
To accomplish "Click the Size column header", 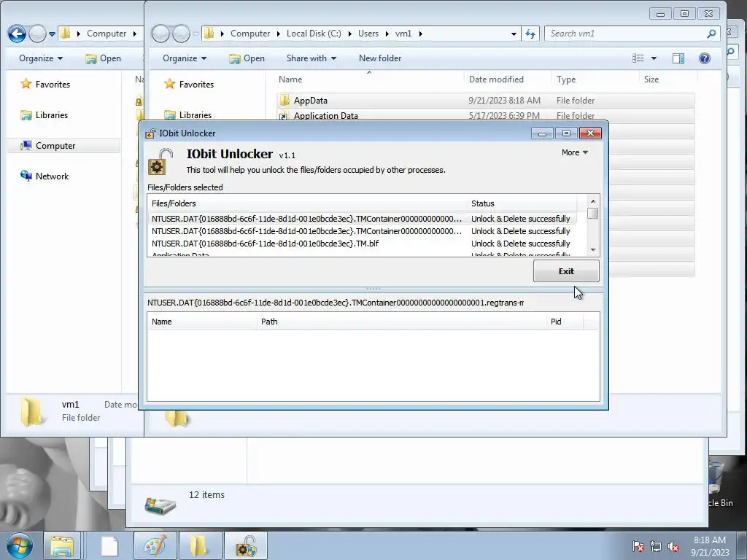I will 651,79.
